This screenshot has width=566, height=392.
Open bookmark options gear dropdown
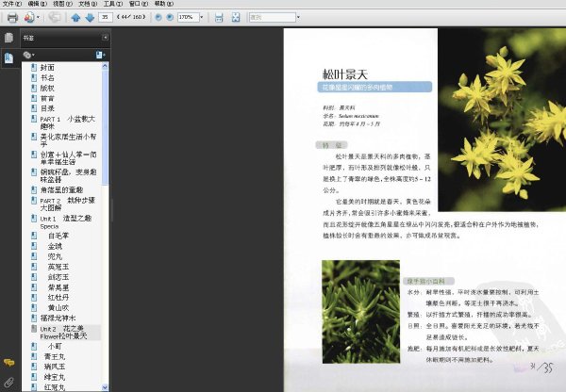(29, 55)
